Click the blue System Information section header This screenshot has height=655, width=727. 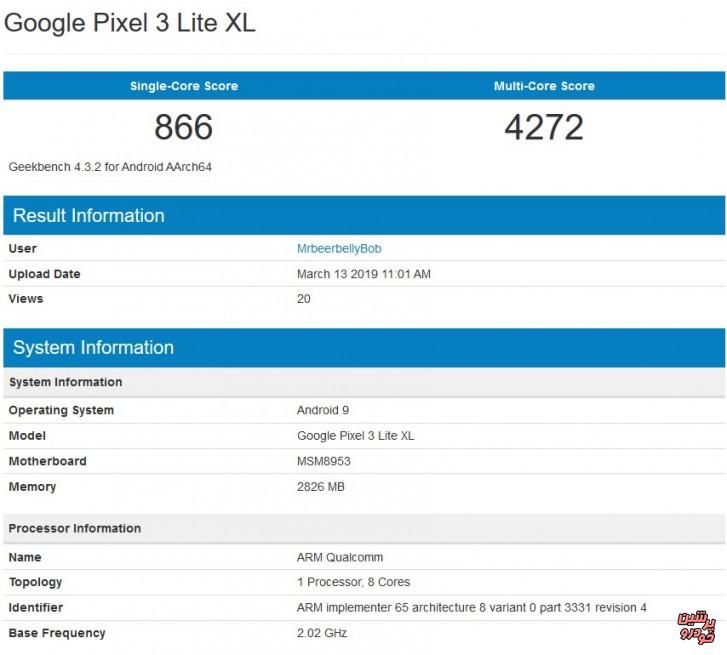click(93, 348)
